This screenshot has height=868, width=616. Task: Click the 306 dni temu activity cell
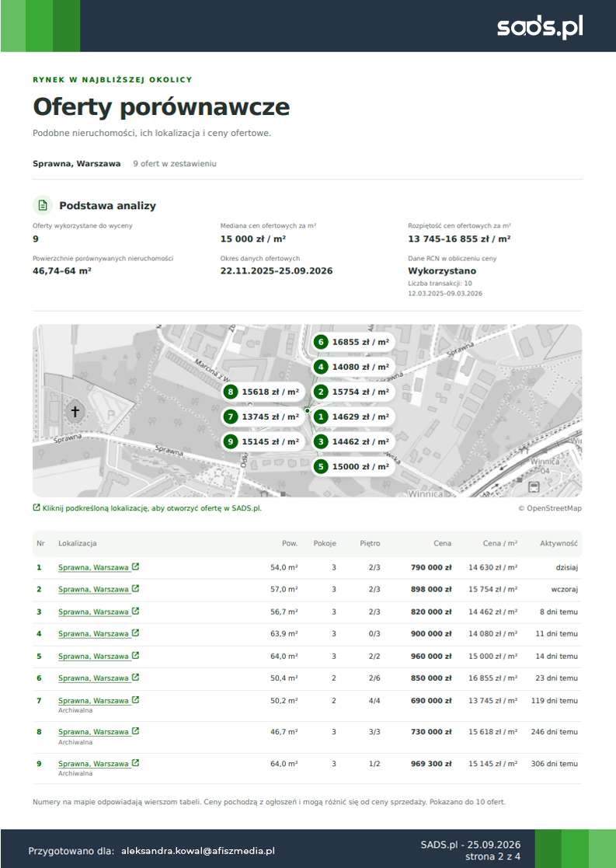[554, 763]
